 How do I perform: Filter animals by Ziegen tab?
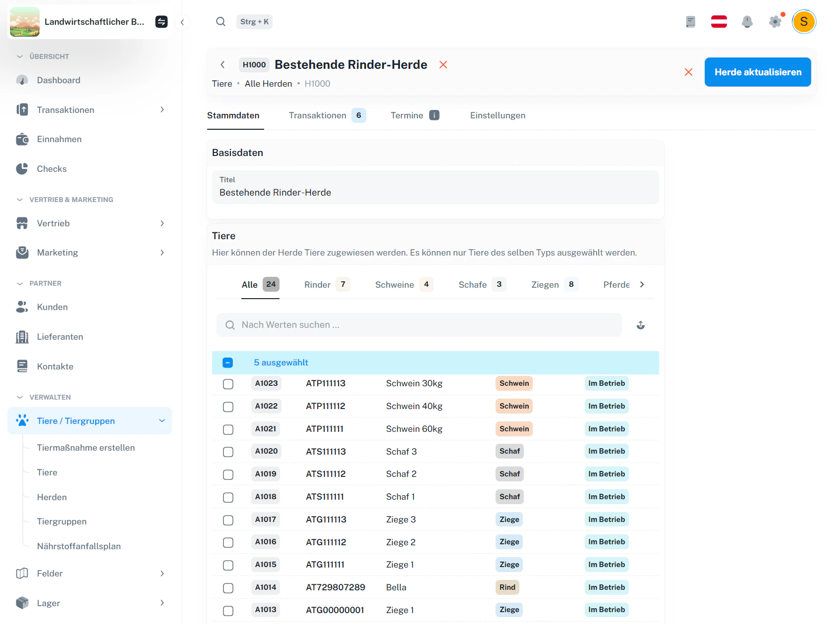[x=555, y=284]
